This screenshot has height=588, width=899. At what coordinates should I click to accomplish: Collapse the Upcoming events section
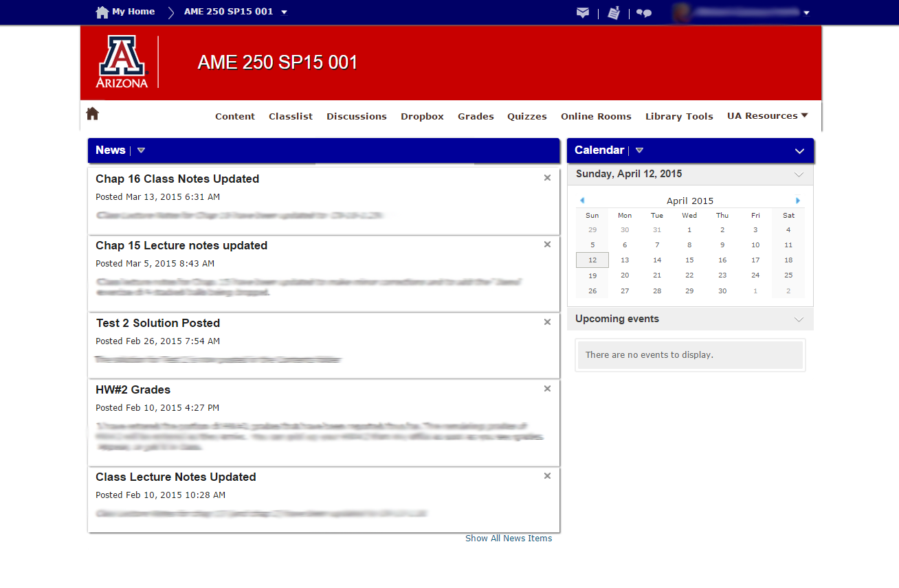pos(799,319)
